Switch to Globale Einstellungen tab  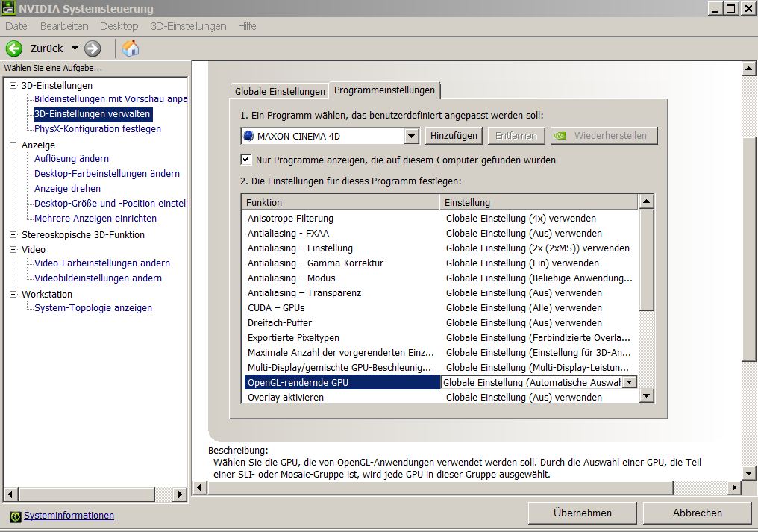[280, 92]
